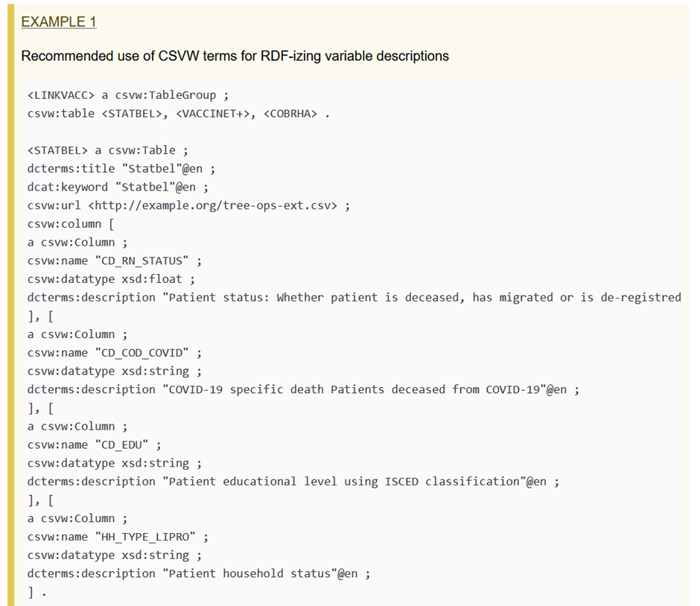This screenshot has height=606, width=700.
Task: Click the 'csvw:column [' opening line
Action: (x=71, y=224)
